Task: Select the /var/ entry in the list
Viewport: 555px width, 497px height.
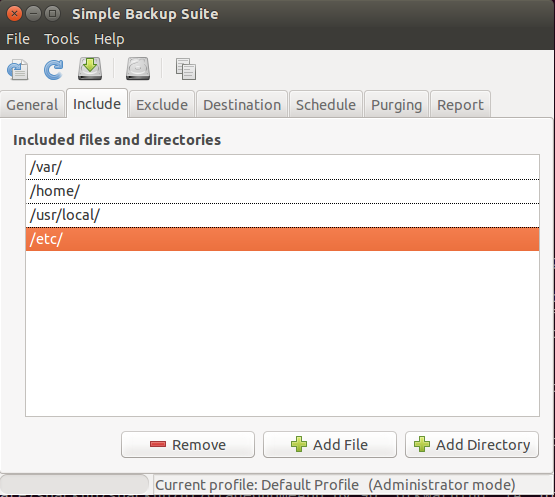Action: coord(282,167)
